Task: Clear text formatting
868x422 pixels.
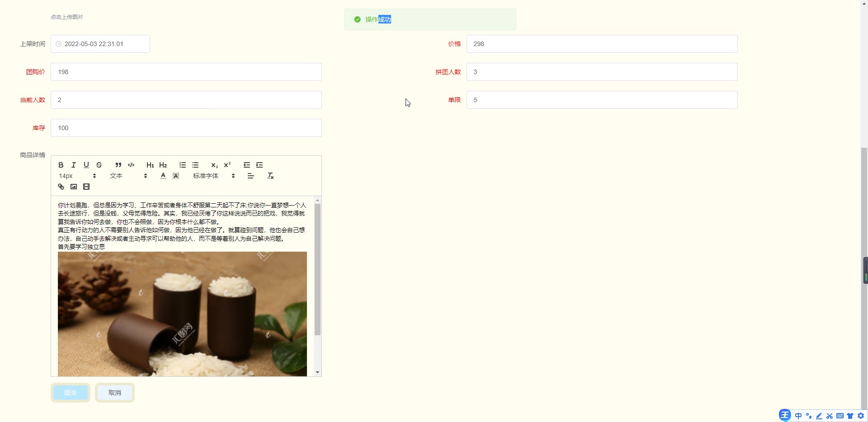Action: pyautogui.click(x=270, y=176)
